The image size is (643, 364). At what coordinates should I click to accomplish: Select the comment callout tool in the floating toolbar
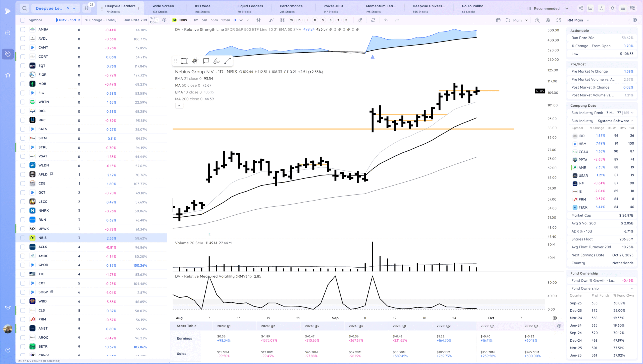(x=206, y=61)
